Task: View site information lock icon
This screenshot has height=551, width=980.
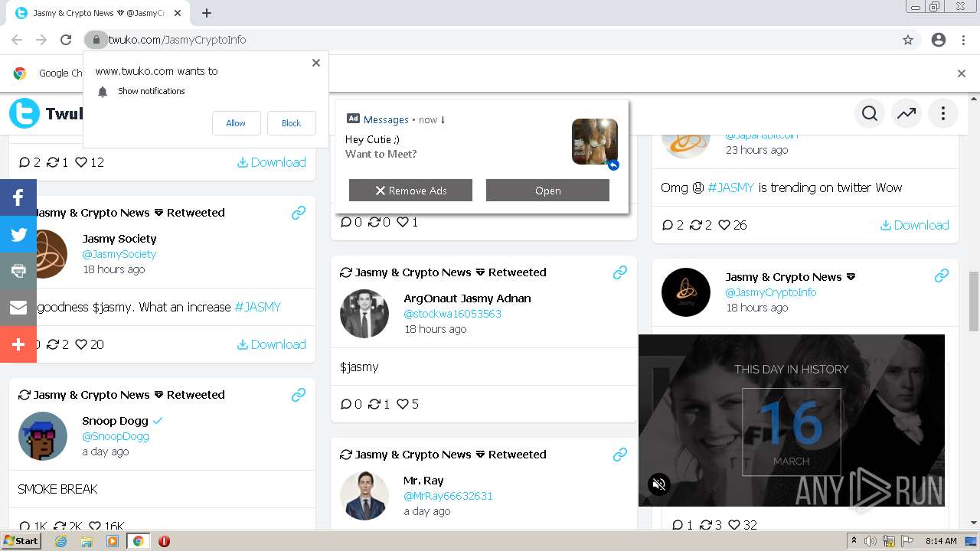Action: pos(96,40)
